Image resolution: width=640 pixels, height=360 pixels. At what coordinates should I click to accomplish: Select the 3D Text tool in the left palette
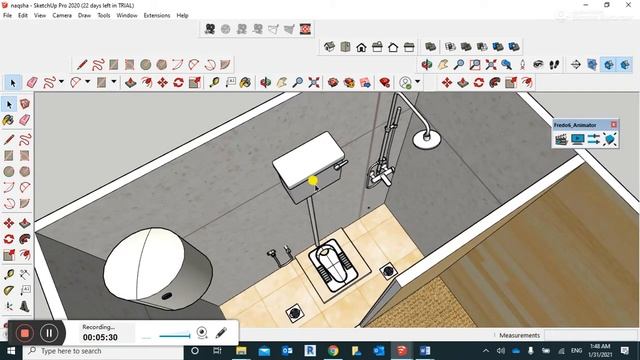click(x=25, y=306)
